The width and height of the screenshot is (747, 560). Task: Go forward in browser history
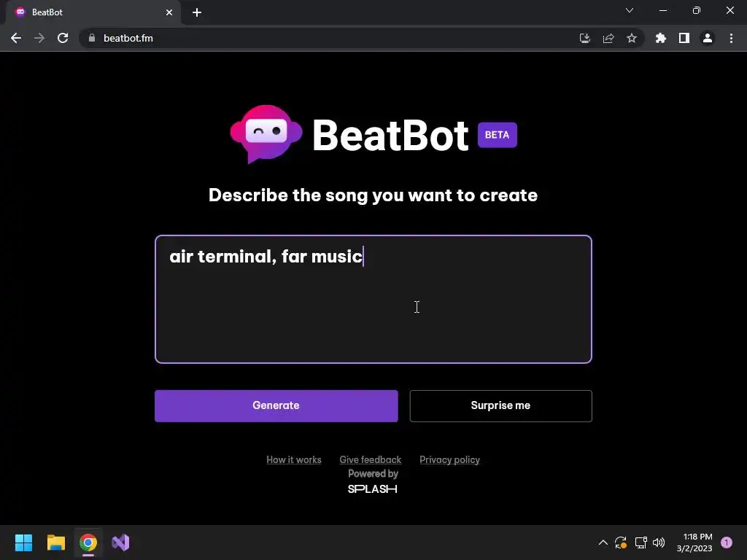[39, 38]
